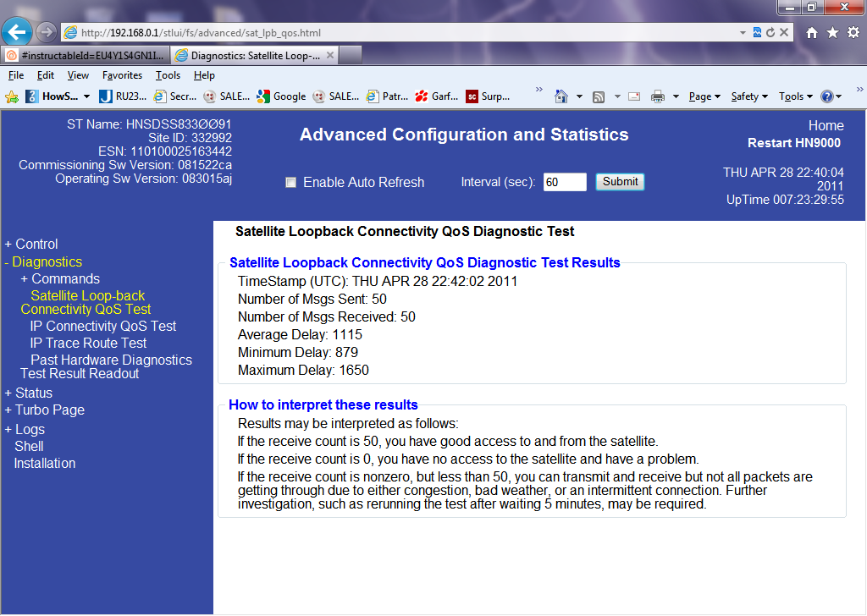This screenshot has width=867, height=616.
Task: Open the Page dropdown menu
Action: tap(704, 96)
